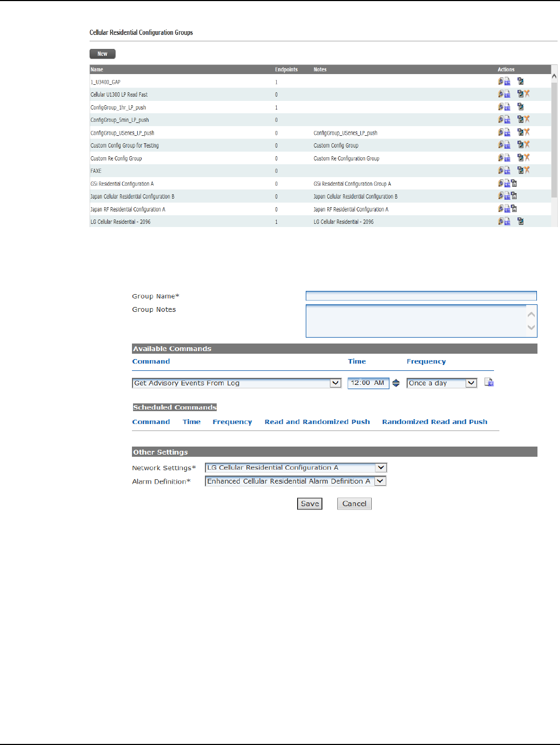Edit LG Cellular Residential - 2096 group
Image resolution: width=560 pixels, height=745 pixels.
point(520,221)
